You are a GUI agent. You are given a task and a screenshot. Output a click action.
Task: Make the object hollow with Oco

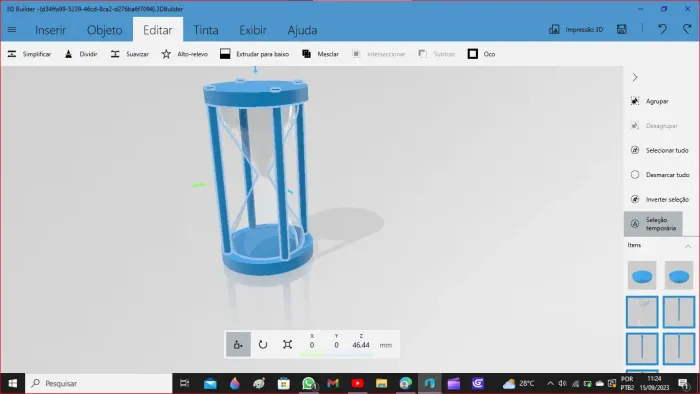(481, 54)
